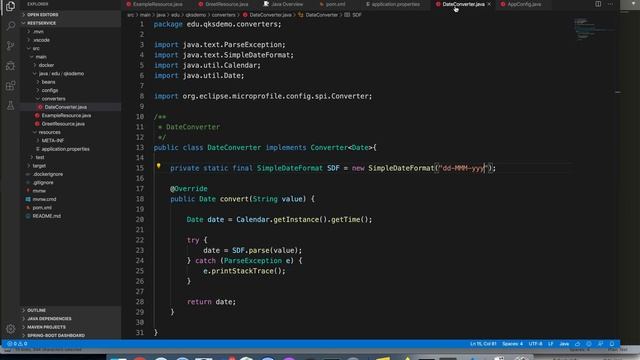Expand the Maven Projects section
640x360 pixels.
click(x=46, y=327)
